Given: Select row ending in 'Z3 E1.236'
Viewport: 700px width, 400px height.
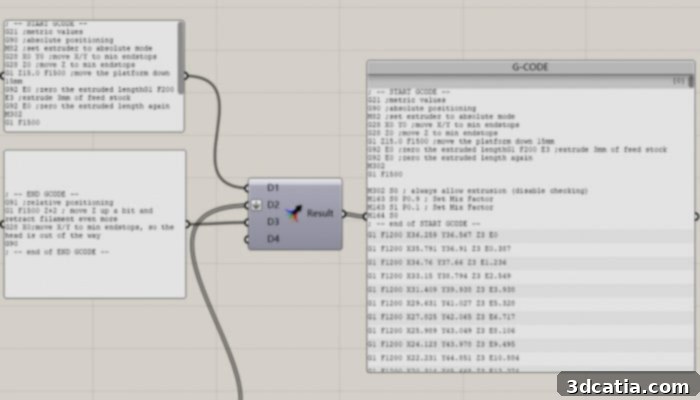Looking at the screenshot, I should point(530,262).
